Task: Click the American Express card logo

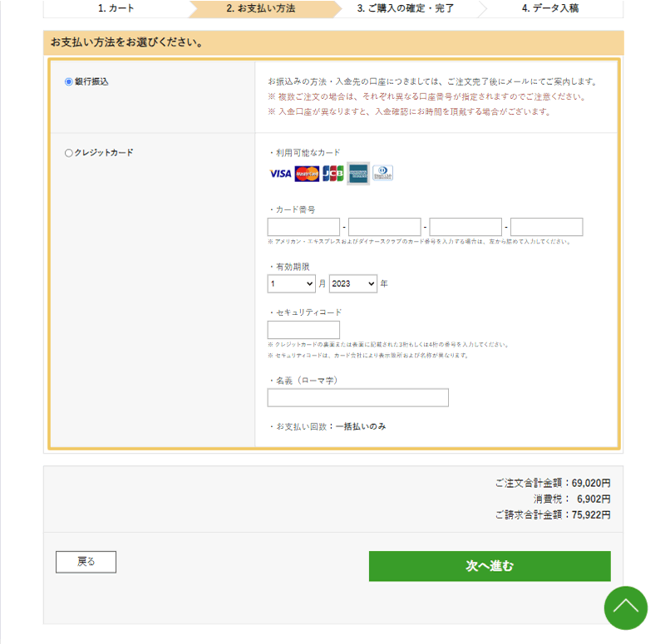Action: point(358,173)
